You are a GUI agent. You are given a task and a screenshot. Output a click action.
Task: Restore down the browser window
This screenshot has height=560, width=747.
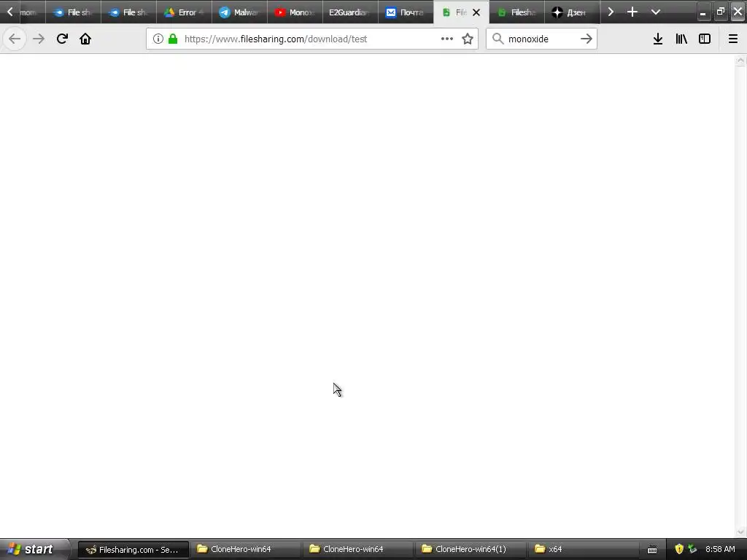(720, 12)
